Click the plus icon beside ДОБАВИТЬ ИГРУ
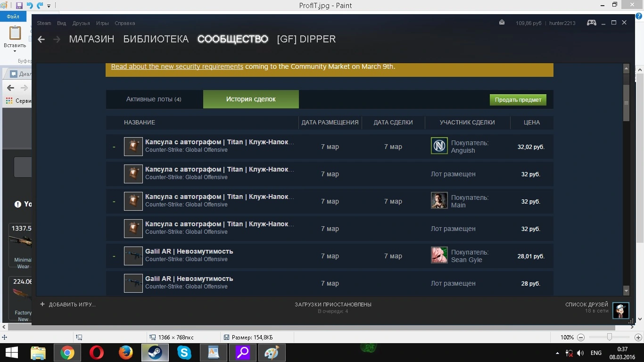Viewport: 644px width, 362px height. (x=42, y=304)
